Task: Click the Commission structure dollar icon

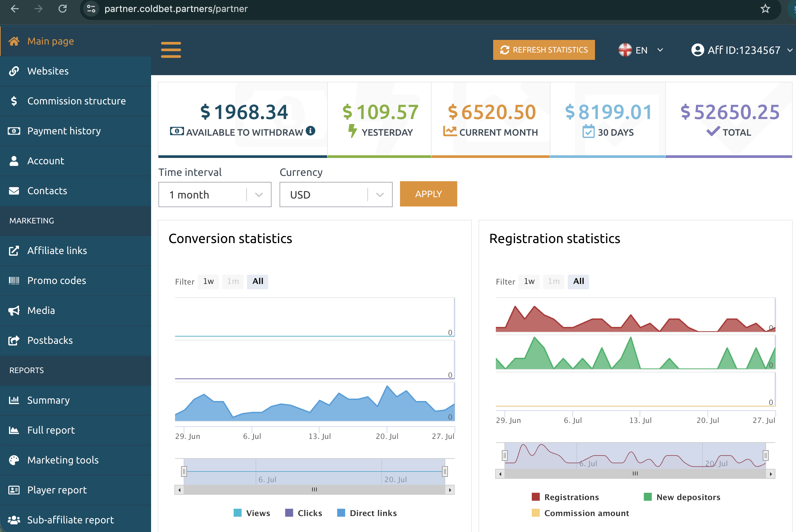Action: tap(14, 101)
